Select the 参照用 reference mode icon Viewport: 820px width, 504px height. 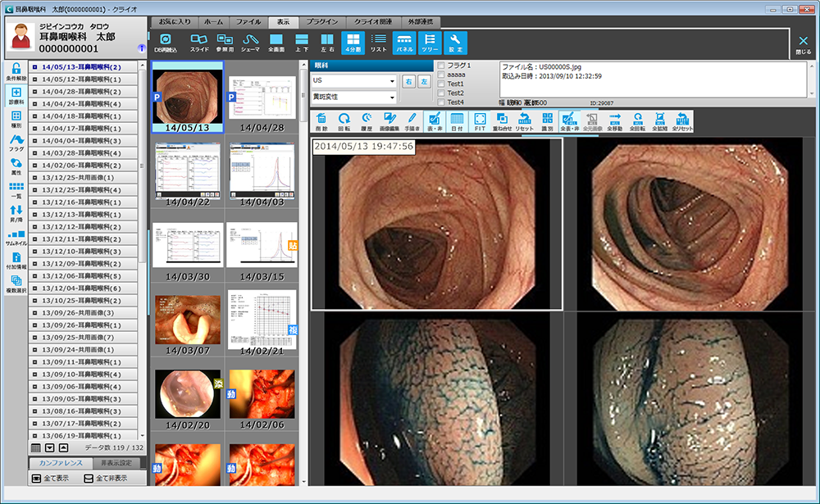coord(225,43)
